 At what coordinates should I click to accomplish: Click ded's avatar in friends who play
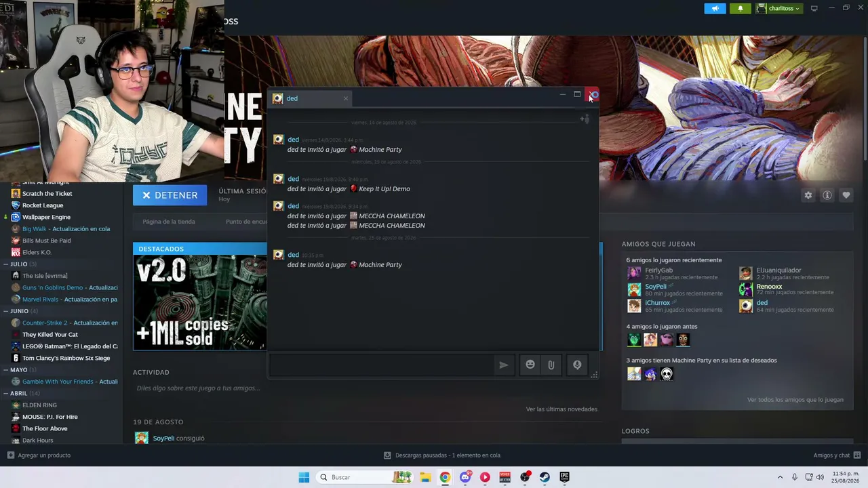[746, 306]
